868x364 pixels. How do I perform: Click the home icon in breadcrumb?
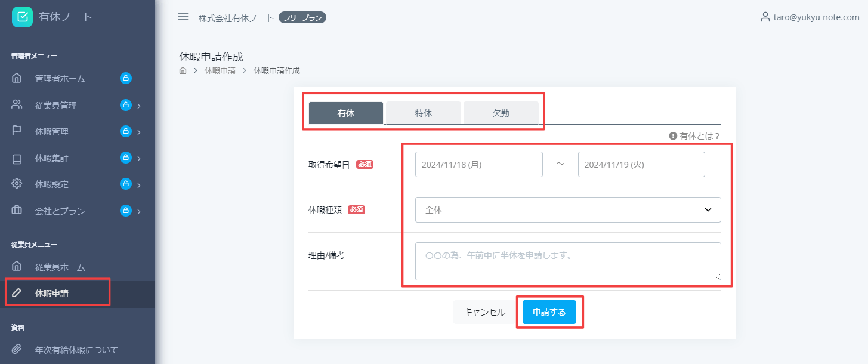(183, 70)
